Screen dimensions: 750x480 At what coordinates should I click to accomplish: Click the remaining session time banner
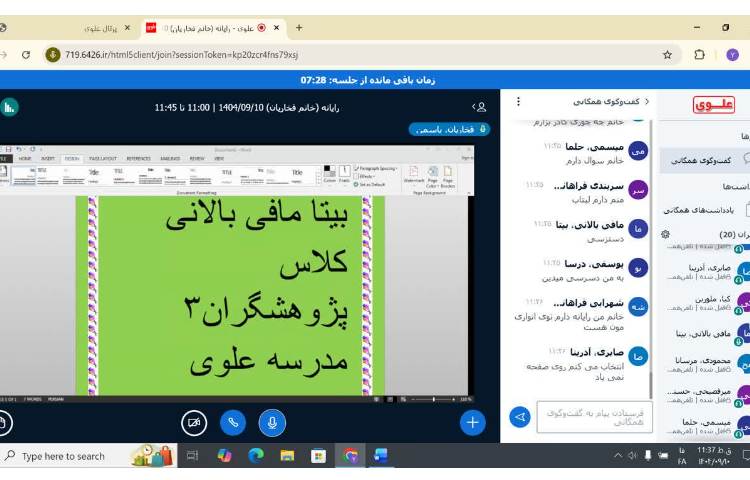[x=368, y=80]
